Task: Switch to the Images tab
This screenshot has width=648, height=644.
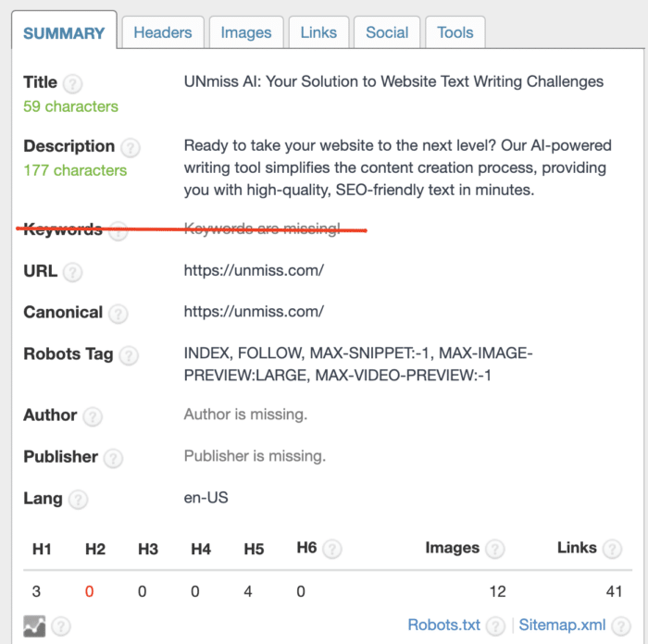Action: [246, 32]
